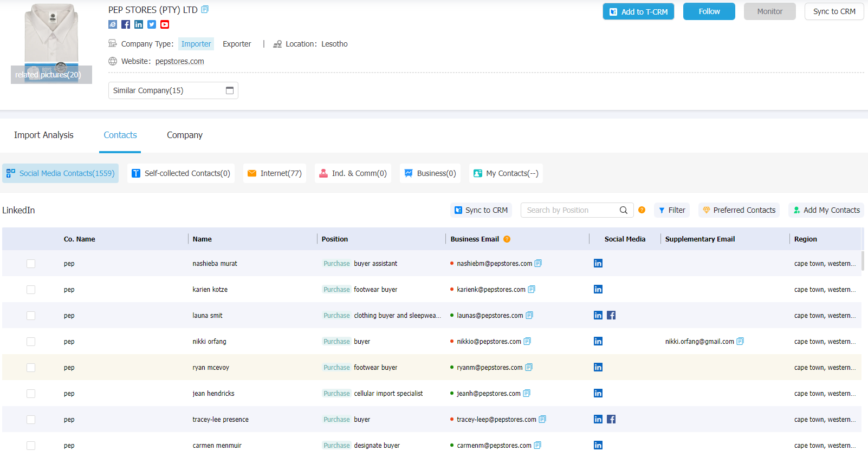Check the box for jean hendricks row
Screen dimensions: 868x457
(31, 394)
